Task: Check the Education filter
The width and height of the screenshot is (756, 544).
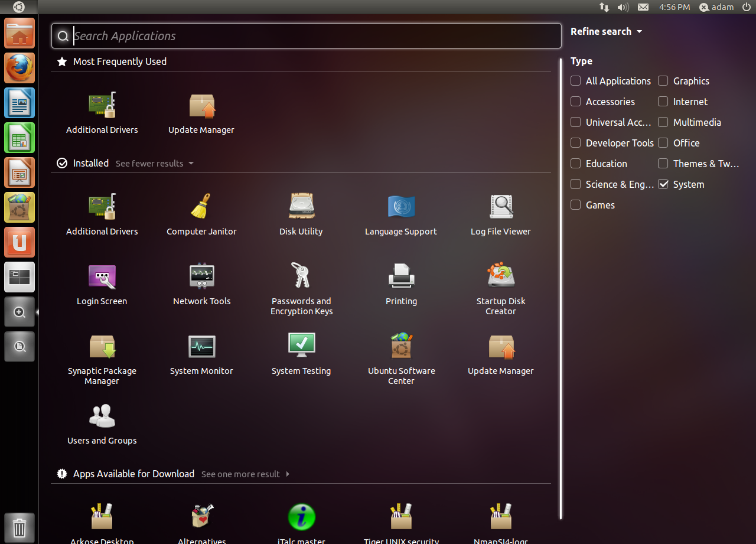Action: tap(576, 164)
